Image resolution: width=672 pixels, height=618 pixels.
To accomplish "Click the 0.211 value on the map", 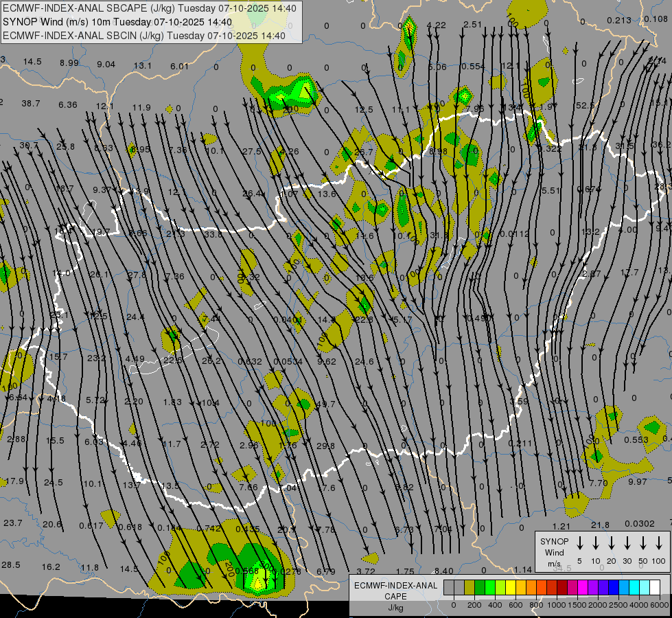I will point(520,443).
